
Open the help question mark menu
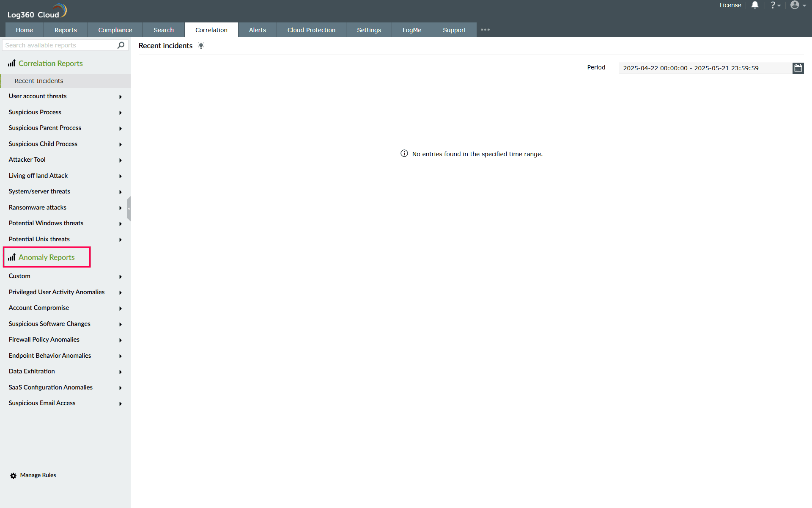775,5
